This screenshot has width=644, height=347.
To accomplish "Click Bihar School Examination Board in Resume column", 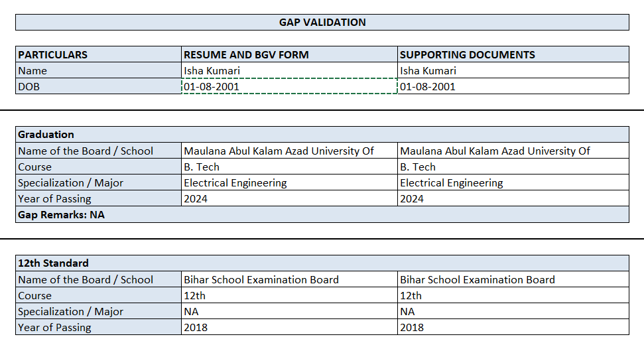I will (289, 279).
